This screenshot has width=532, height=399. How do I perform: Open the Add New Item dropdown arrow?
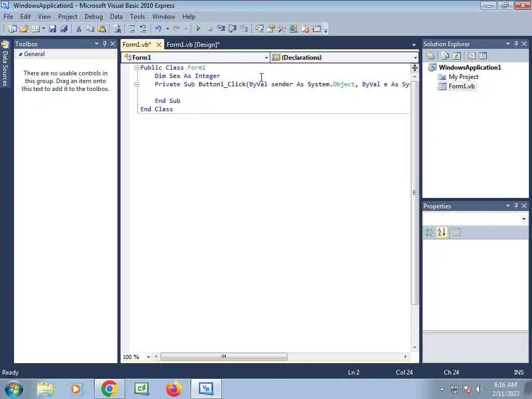[x=44, y=29]
